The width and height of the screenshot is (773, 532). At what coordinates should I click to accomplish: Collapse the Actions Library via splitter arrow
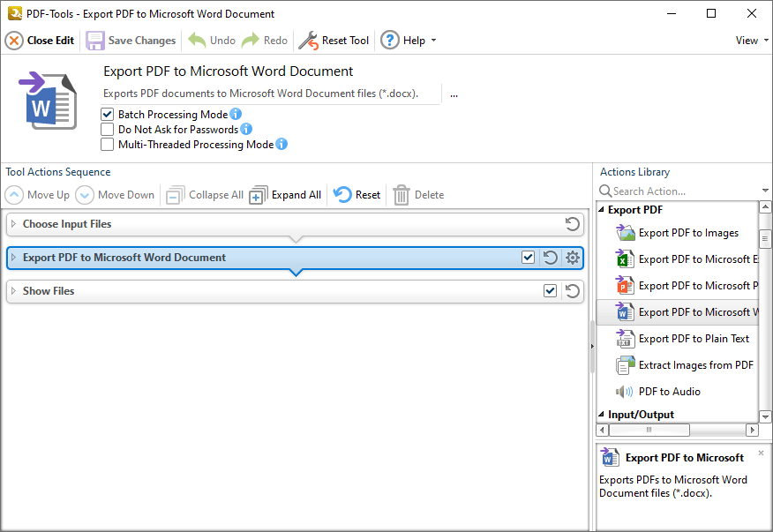(x=592, y=347)
